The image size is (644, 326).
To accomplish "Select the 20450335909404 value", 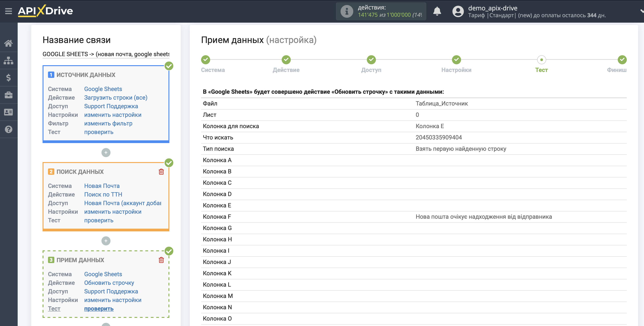I will (438, 137).
